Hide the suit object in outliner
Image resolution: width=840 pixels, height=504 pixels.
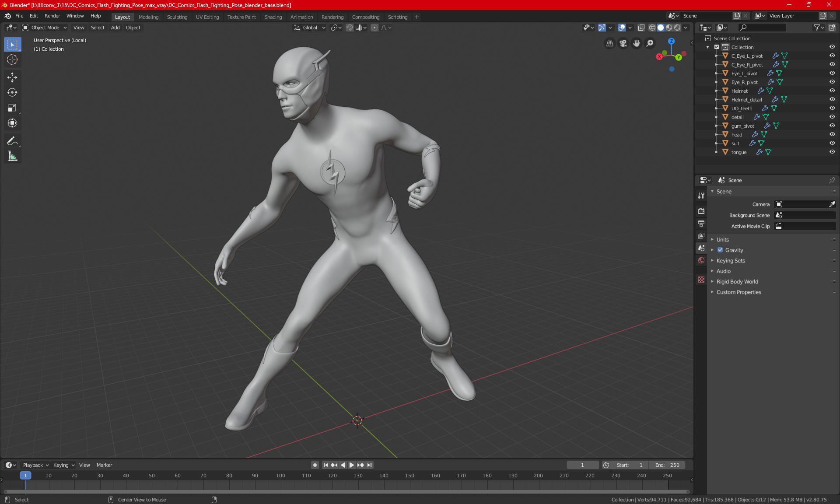click(832, 143)
